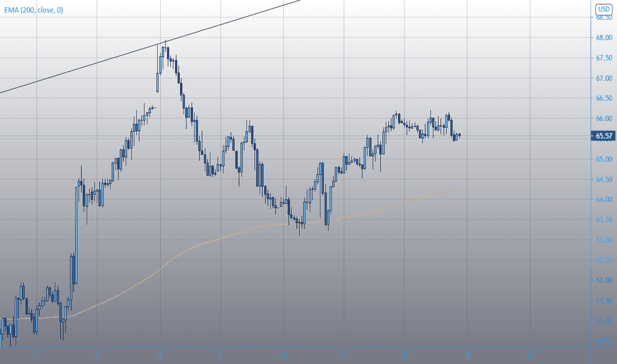Image resolution: width=617 pixels, height=364 pixels.
Task: Open the USD currency selector
Action: point(604,9)
